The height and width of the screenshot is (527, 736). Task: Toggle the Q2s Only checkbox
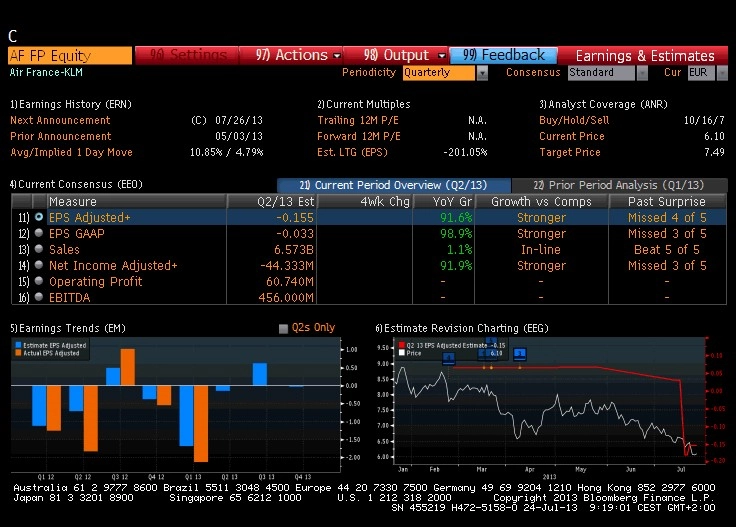283,328
